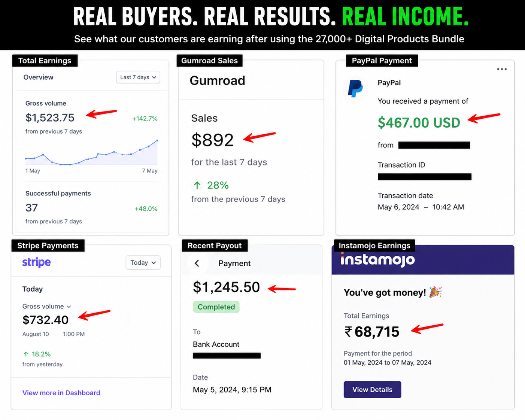Expand the Gross volume chevron in Stripe
This screenshot has width=525, height=420.
coord(69,307)
